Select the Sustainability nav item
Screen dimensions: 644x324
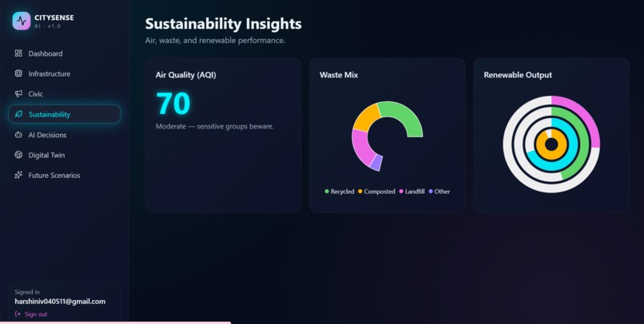point(65,114)
